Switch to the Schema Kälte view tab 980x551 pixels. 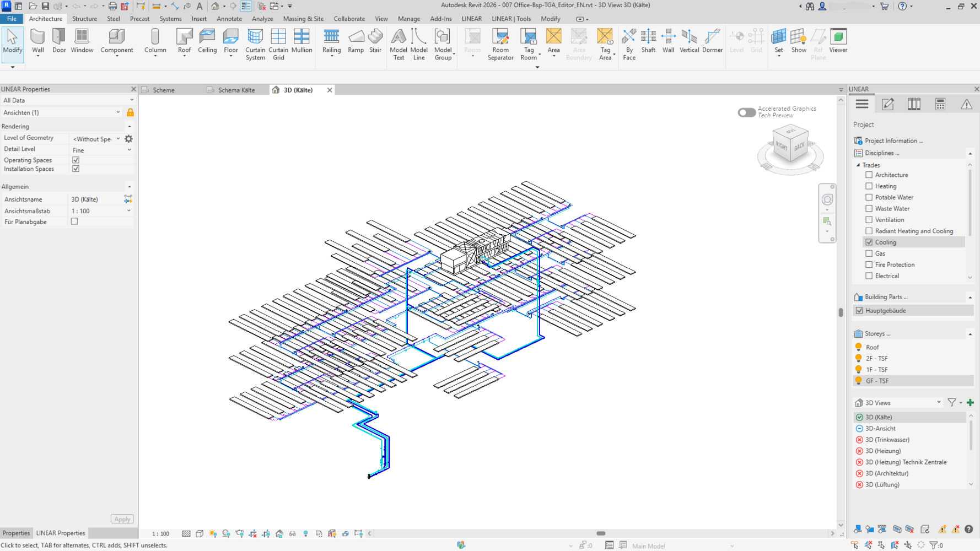[x=236, y=90]
